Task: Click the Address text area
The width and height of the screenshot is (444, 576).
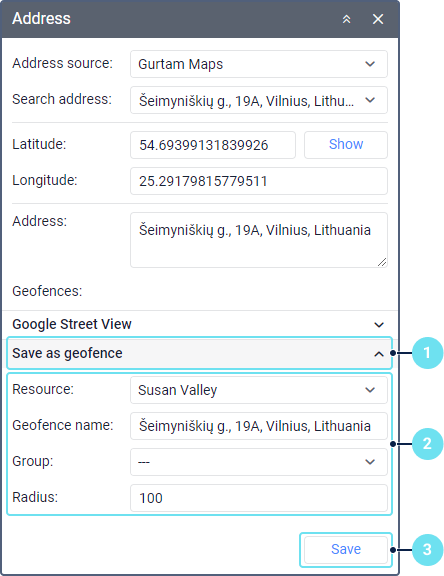Action: pos(259,240)
